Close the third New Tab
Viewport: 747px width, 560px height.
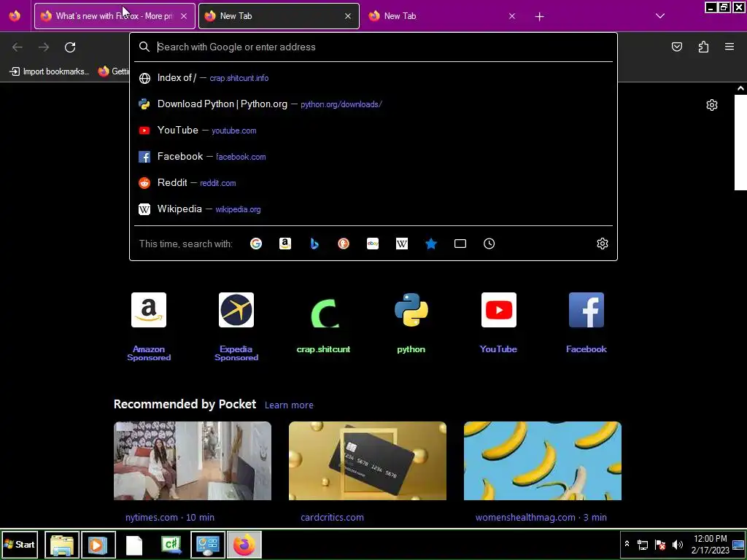[x=511, y=16]
